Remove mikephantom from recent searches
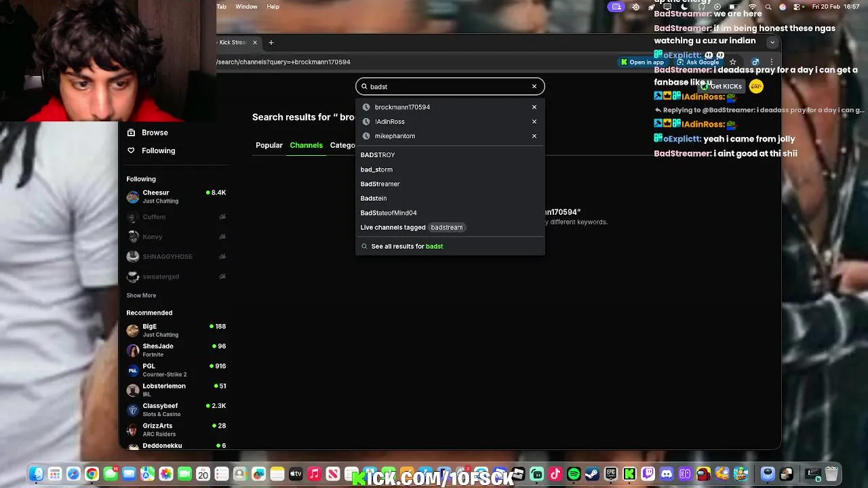Image resolution: width=868 pixels, height=488 pixels. coord(534,136)
